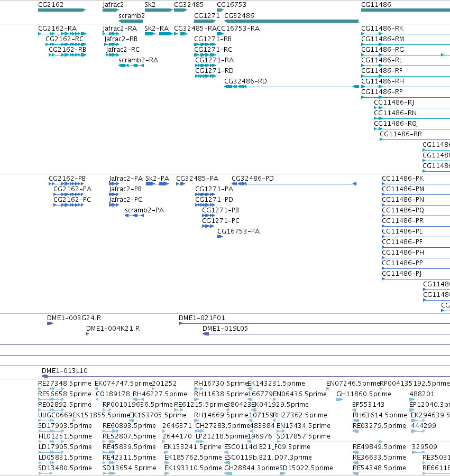This screenshot has height=476, width=450.
Task: Select the DME1-004K21.R clone label
Action: pyautogui.click(x=113, y=329)
